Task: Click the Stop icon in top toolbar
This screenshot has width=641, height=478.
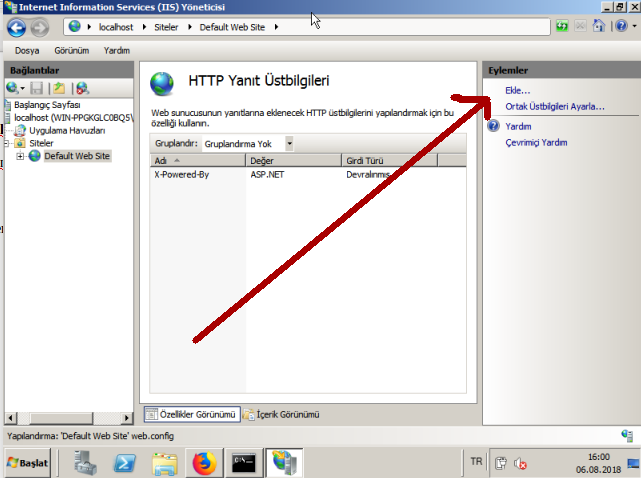Action: (580, 26)
